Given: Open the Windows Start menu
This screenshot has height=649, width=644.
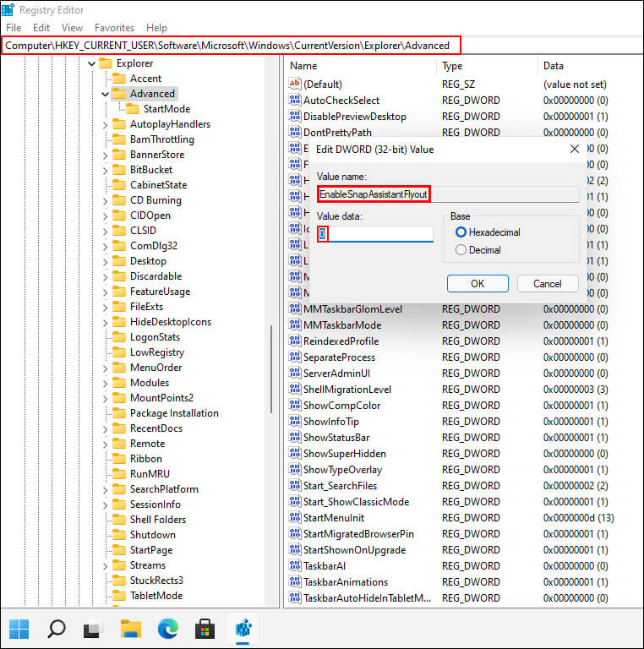Looking at the screenshot, I should (x=19, y=629).
